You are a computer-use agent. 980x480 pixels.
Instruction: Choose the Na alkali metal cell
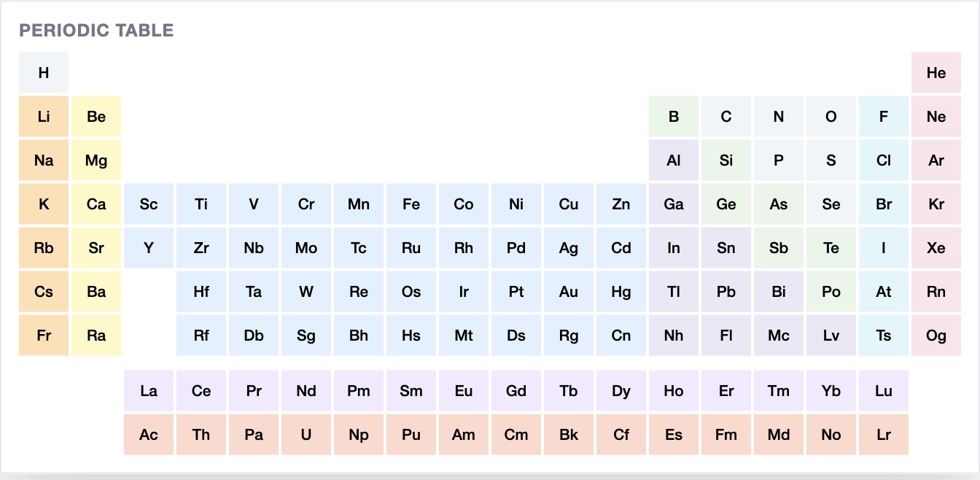tap(44, 160)
